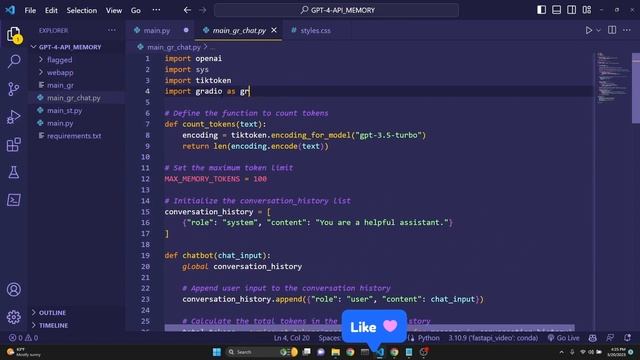Click the unsaved dot on main.py tab

point(186,30)
